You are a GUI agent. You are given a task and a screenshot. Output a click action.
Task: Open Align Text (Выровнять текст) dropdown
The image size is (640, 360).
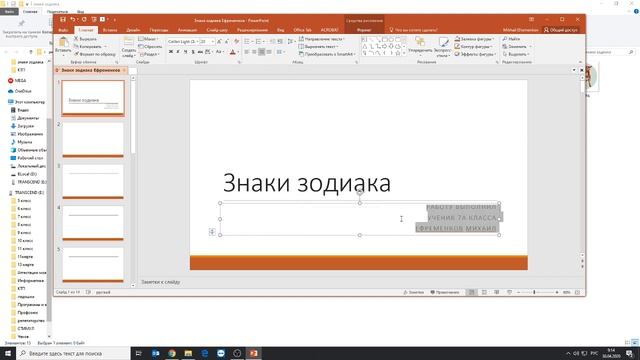[x=318, y=47]
